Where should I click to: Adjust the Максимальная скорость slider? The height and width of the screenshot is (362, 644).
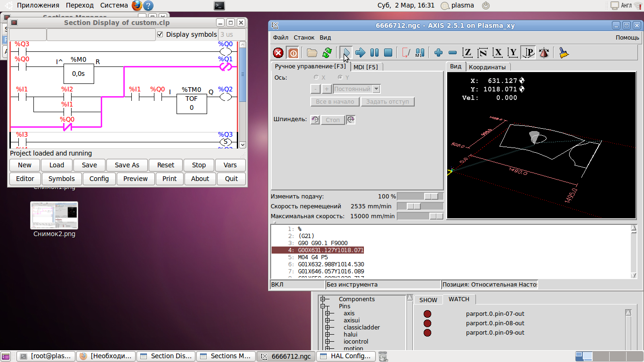click(436, 216)
